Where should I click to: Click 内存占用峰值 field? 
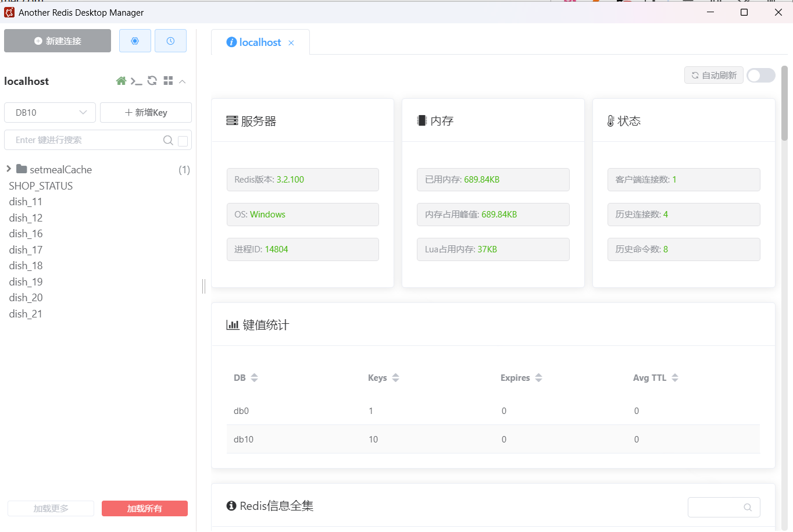pos(493,215)
